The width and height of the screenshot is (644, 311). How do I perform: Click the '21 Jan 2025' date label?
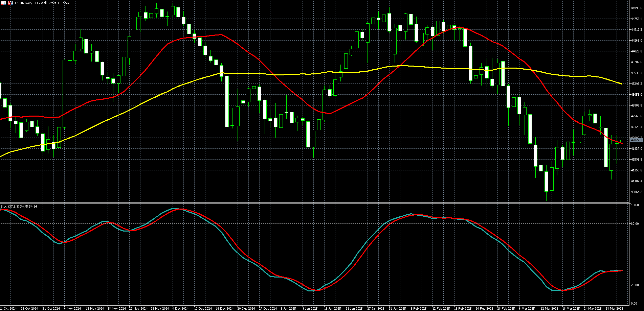pos(354,309)
